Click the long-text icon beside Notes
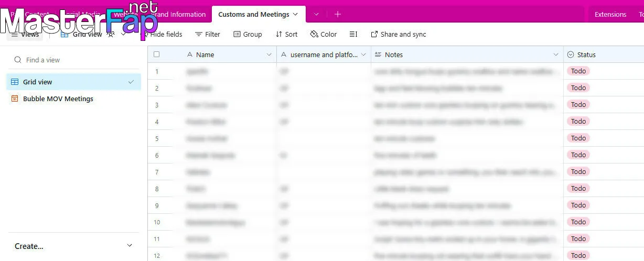 point(378,55)
